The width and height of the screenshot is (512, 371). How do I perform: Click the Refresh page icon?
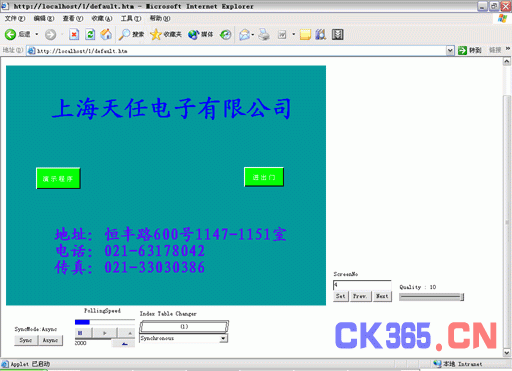tap(90, 34)
